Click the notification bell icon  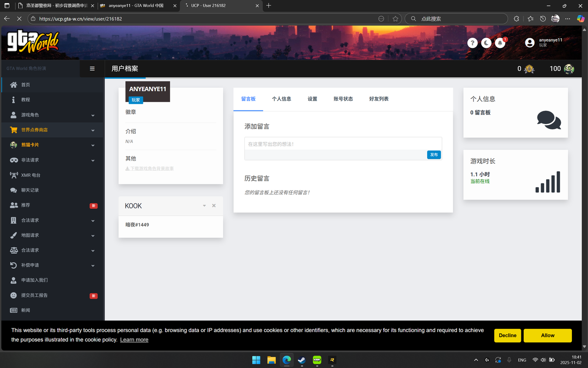coord(500,42)
